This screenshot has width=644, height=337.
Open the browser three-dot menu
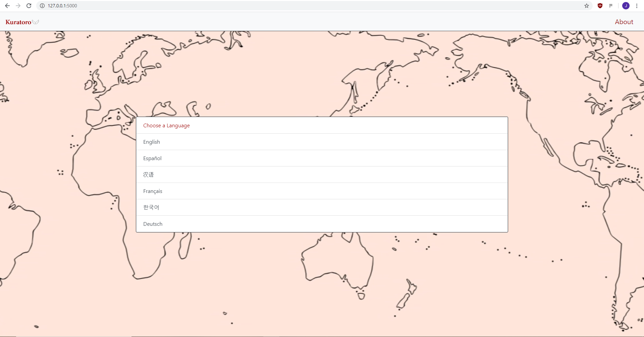pos(637,6)
